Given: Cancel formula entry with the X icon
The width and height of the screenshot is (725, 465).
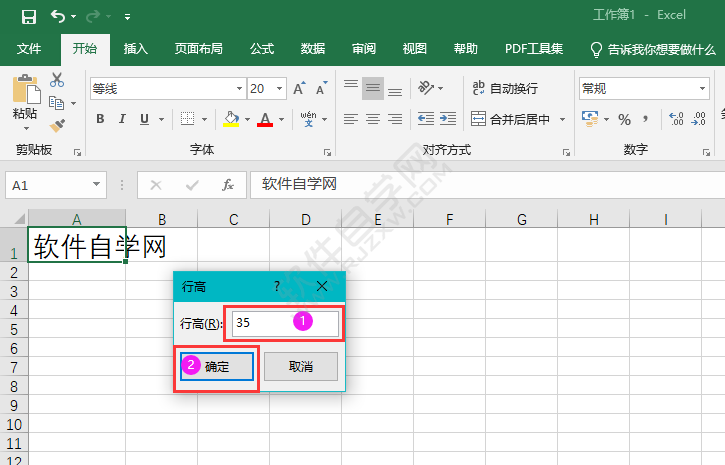Looking at the screenshot, I should tap(156, 185).
